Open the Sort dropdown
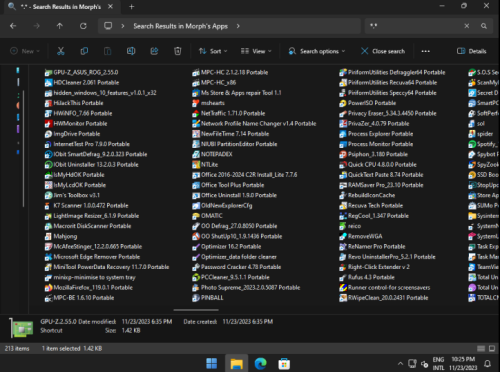 click(213, 51)
